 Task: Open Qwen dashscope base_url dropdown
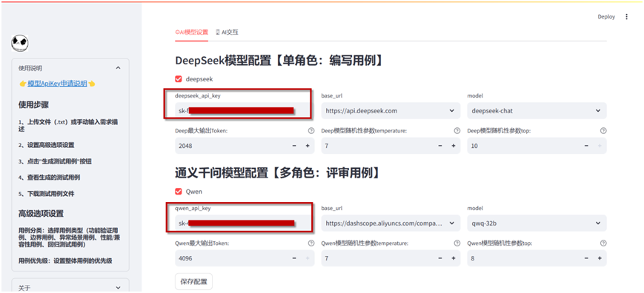[x=390, y=223]
